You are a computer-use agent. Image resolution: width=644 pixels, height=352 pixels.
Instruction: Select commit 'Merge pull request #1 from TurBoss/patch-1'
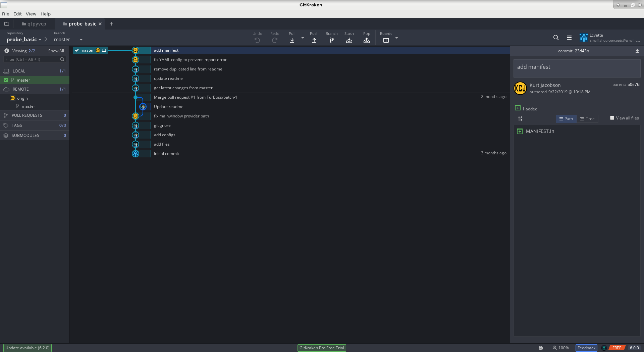pos(195,97)
